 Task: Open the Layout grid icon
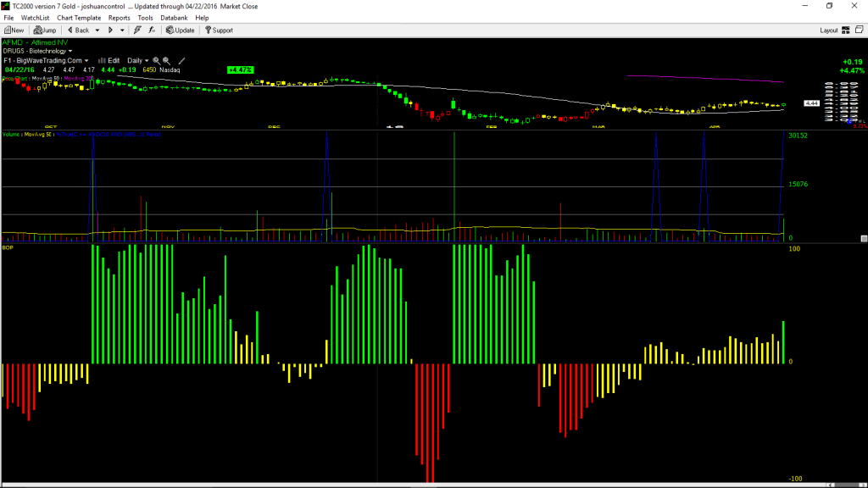845,30
